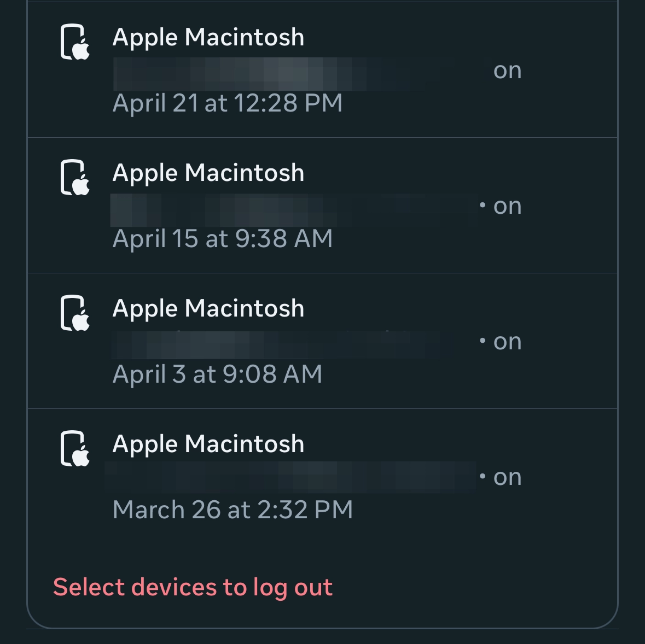The height and width of the screenshot is (644, 645).
Task: Click the April 21 at 12:28 PM timestamp
Action: (x=228, y=103)
